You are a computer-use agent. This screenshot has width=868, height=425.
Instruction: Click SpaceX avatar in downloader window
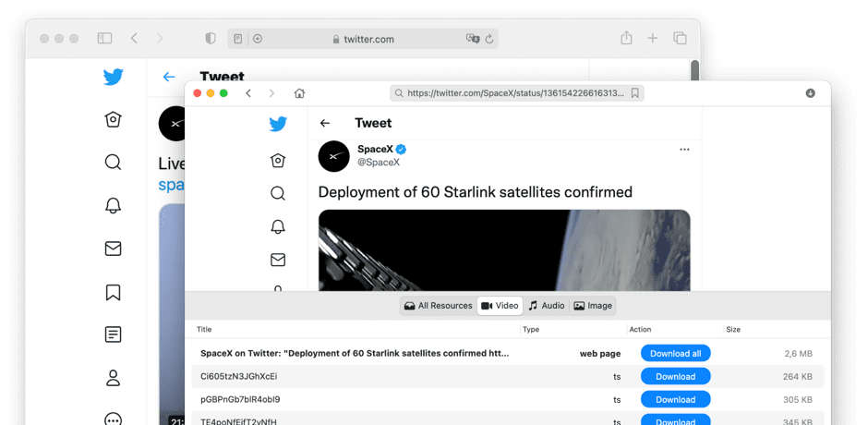(x=333, y=156)
